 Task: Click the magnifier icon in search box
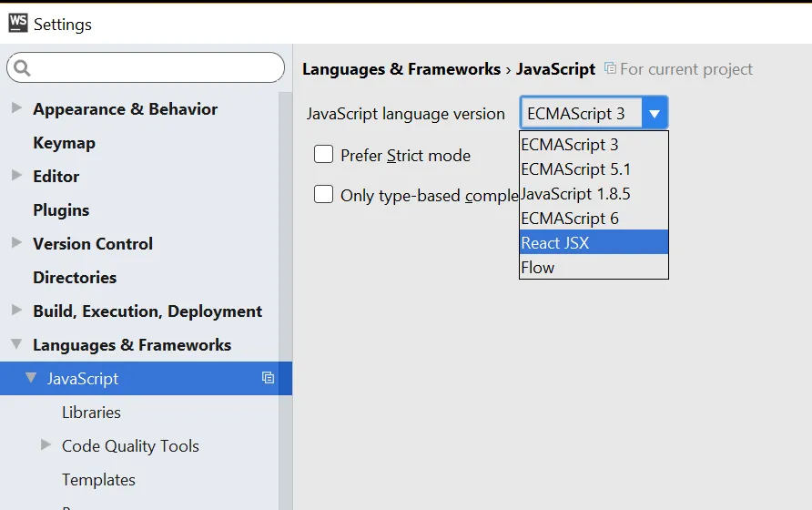23,67
